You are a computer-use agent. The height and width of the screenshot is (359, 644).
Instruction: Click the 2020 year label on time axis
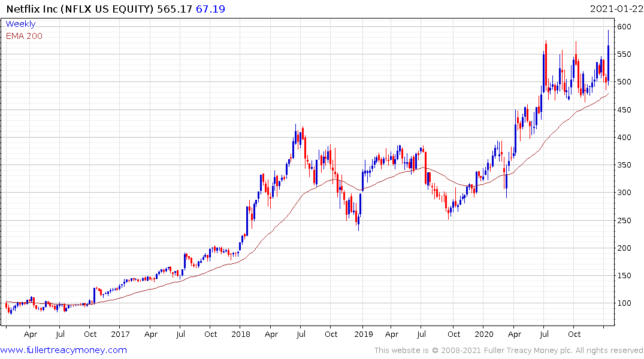pos(484,334)
